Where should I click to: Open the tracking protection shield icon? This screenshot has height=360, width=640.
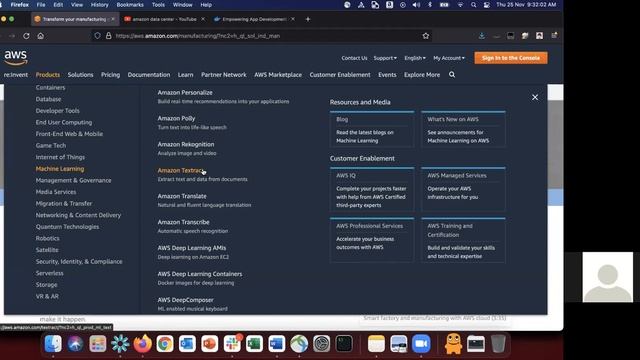point(97,36)
